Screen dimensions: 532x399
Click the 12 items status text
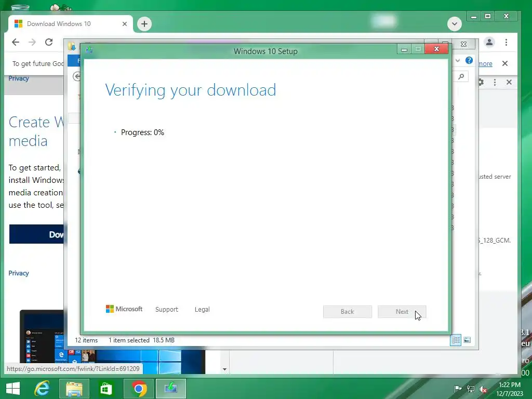86,340
